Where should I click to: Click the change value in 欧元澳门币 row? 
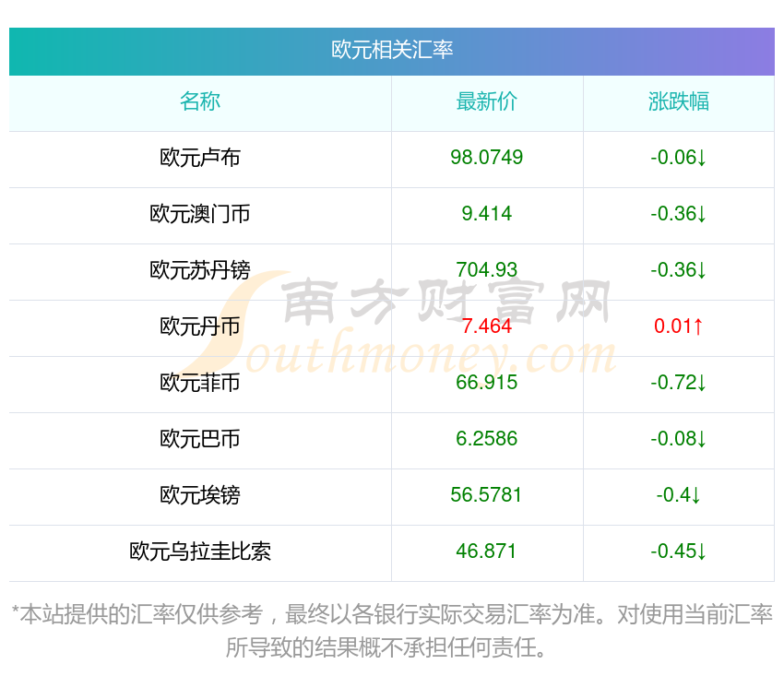point(678,214)
